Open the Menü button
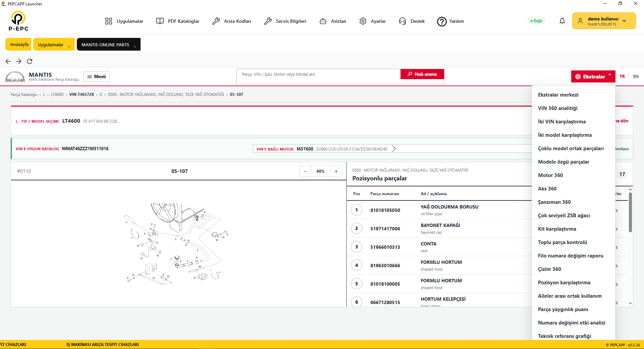The height and width of the screenshot is (349, 644). coord(97,76)
